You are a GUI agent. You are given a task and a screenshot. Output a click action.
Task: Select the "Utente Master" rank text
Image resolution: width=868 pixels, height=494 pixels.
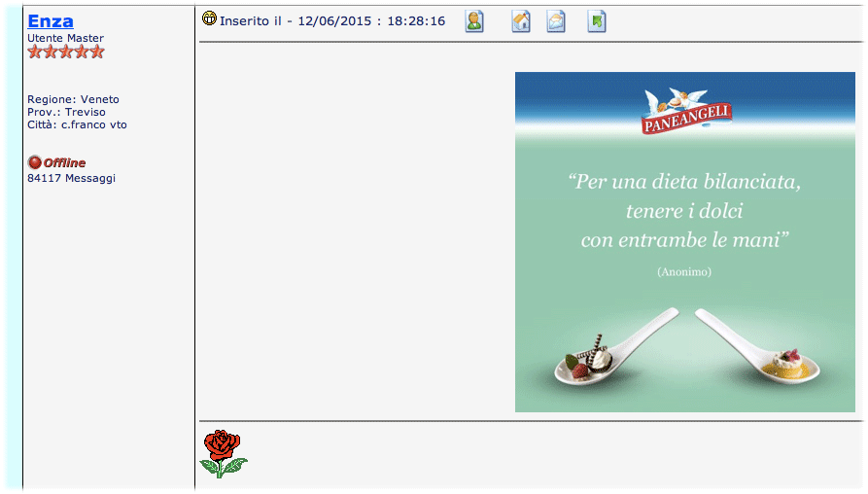point(65,38)
